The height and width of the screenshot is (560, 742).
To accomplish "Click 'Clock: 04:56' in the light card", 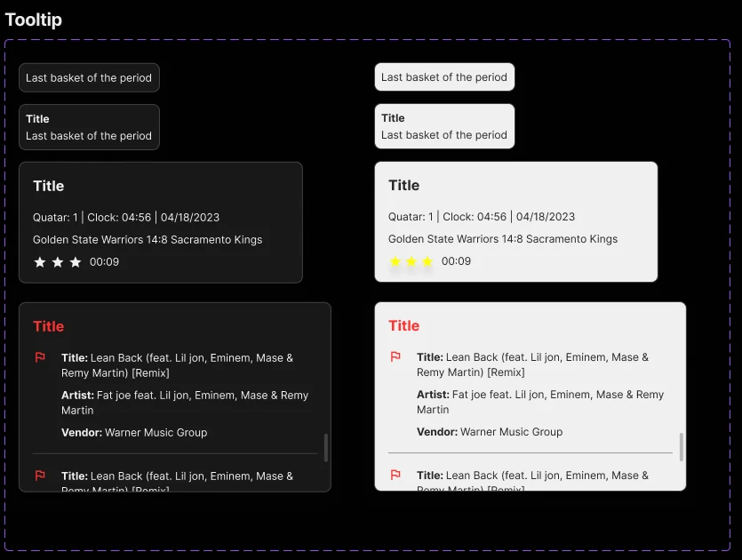I will pyautogui.click(x=475, y=216).
